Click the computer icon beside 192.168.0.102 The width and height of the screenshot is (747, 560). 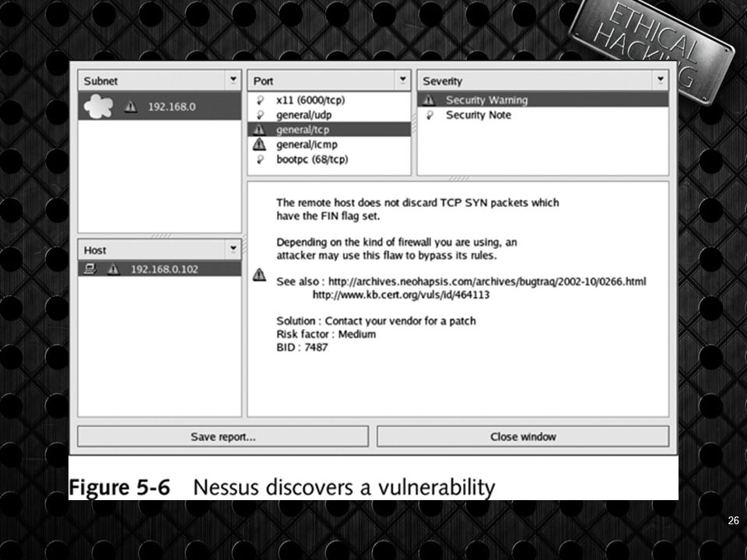point(90,269)
